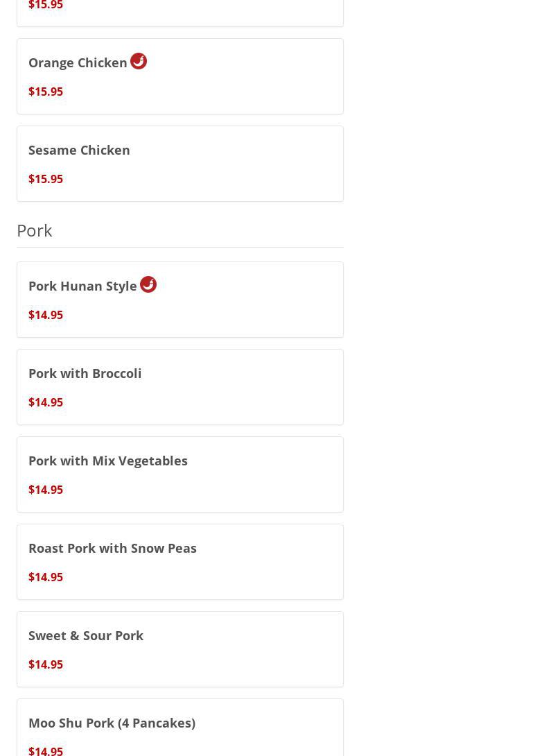Click the price under Moo Shu Pork
Viewport: 544px width, 756px height.
[46, 750]
